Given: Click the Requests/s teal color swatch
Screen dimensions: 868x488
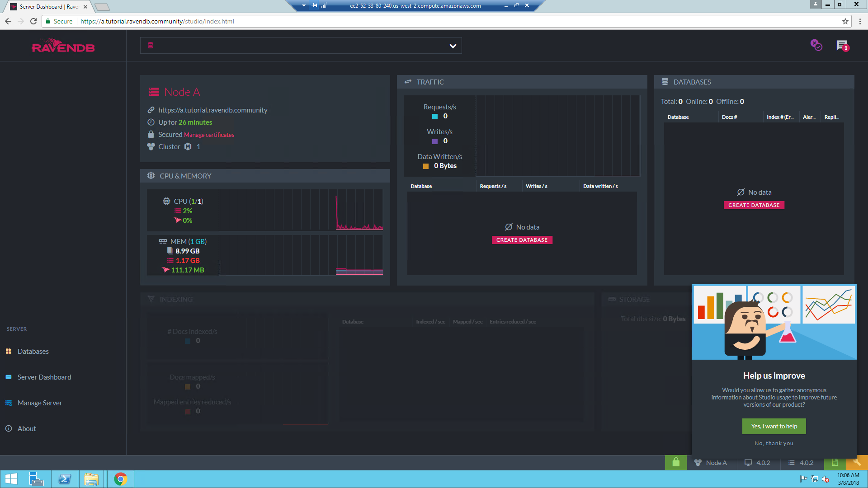Looking at the screenshot, I should click(435, 117).
